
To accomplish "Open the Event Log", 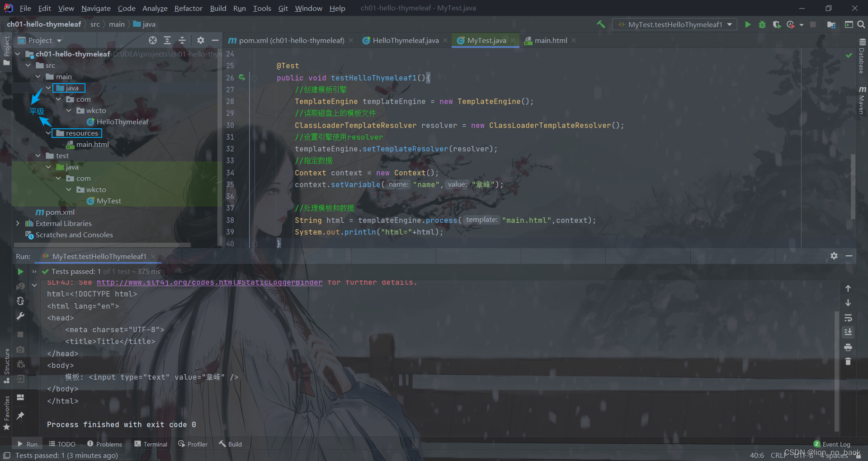I will click(x=832, y=444).
